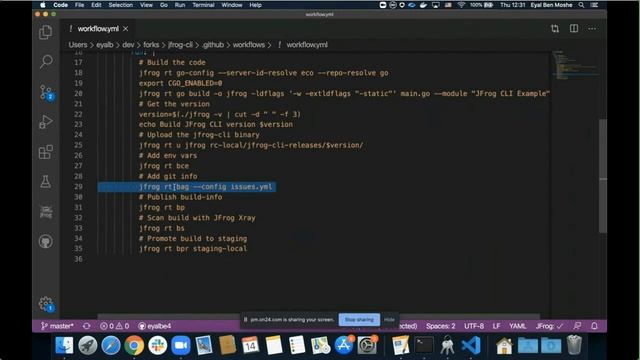Open the File menu
Screen dimensions: 640x360
point(80,5)
